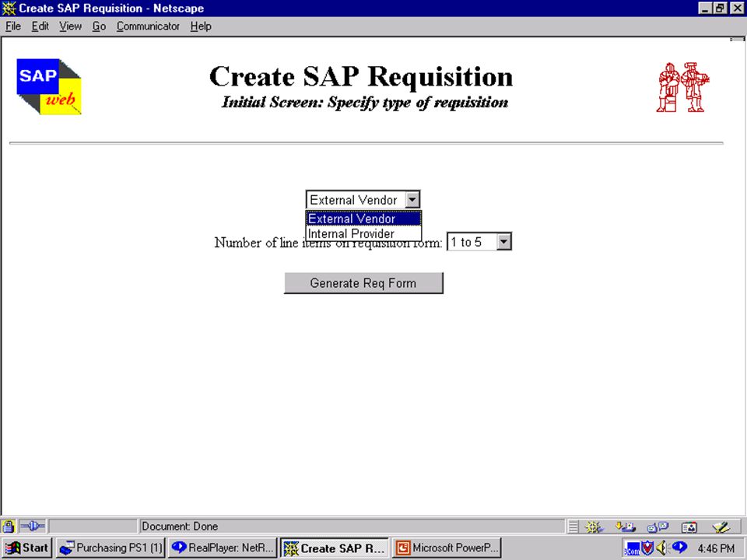Click the Document: Done status text
747x560 pixels.
180,527
